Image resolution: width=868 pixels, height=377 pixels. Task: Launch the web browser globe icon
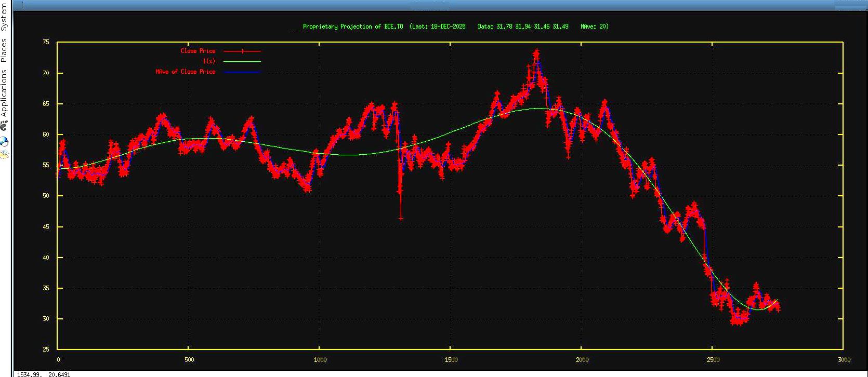point(5,141)
